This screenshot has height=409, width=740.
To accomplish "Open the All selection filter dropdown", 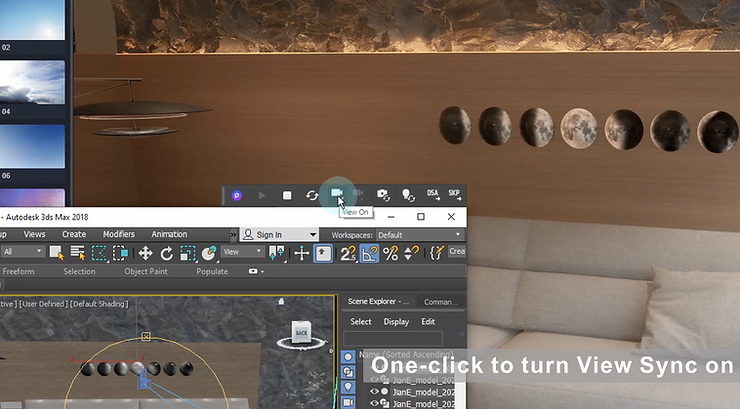I will [x=22, y=252].
